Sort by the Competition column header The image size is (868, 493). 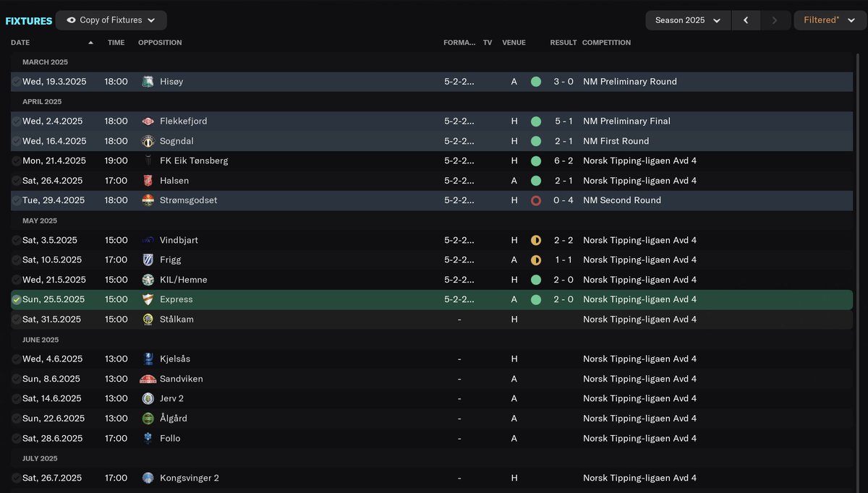click(606, 43)
